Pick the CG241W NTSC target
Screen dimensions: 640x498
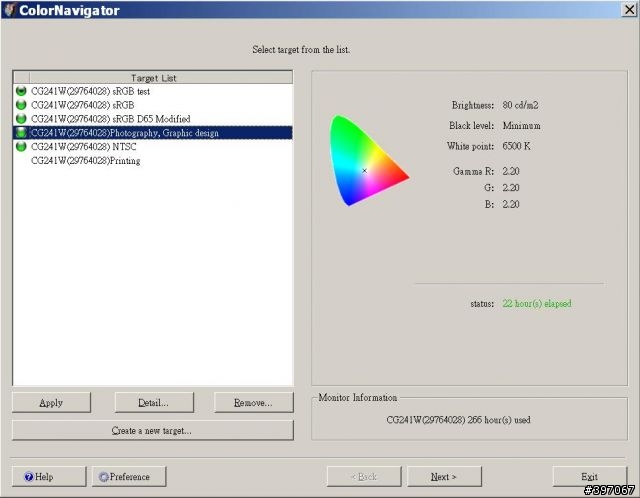tap(153, 147)
